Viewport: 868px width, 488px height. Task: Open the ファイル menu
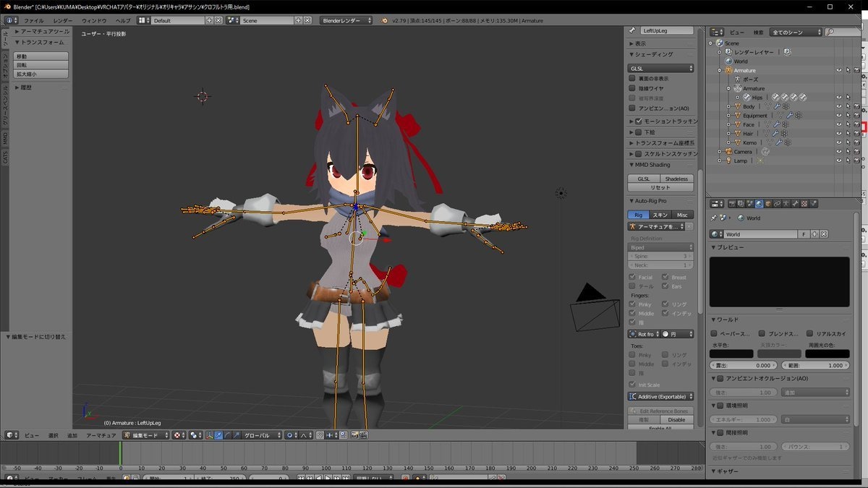coord(33,20)
